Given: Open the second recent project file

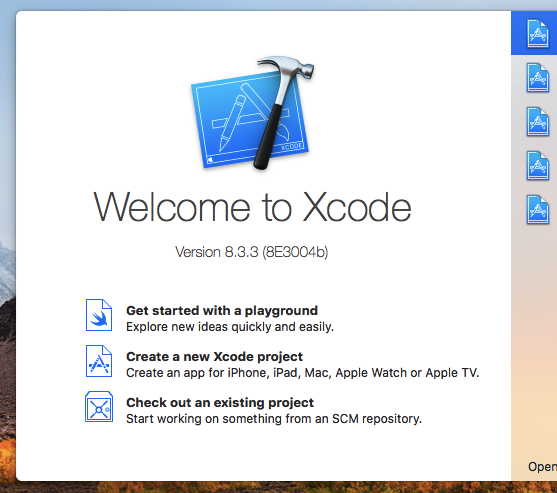Looking at the screenshot, I should tap(537, 77).
